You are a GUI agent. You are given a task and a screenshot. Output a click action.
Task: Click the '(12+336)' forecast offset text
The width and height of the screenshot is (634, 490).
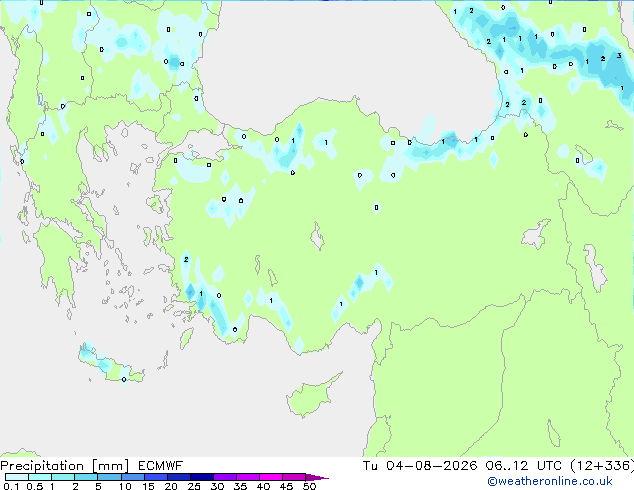[602, 466]
